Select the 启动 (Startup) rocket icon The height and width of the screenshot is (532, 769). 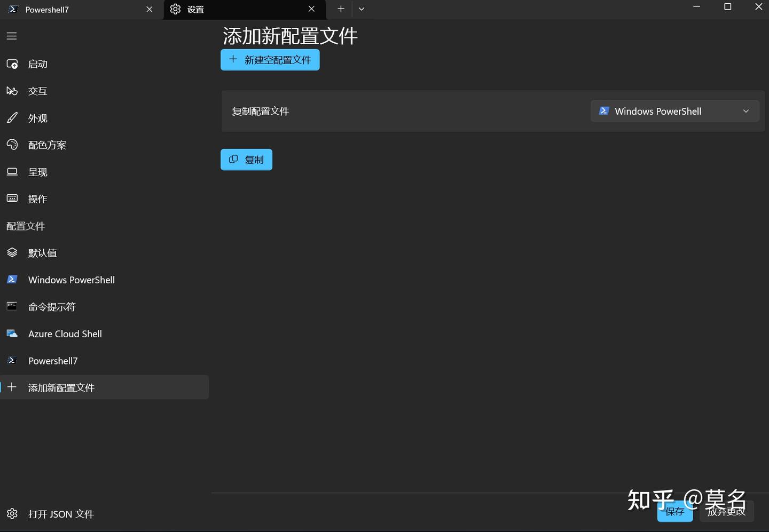12,63
